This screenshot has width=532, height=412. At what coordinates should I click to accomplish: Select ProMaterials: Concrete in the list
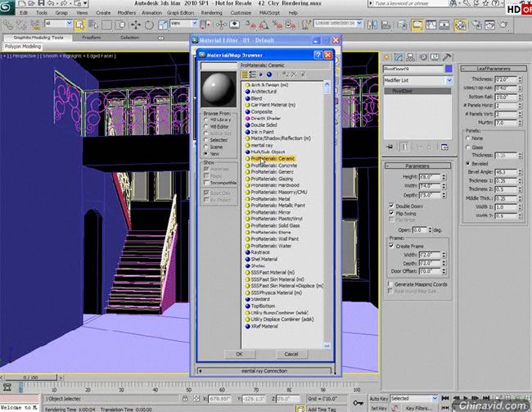pyautogui.click(x=273, y=165)
